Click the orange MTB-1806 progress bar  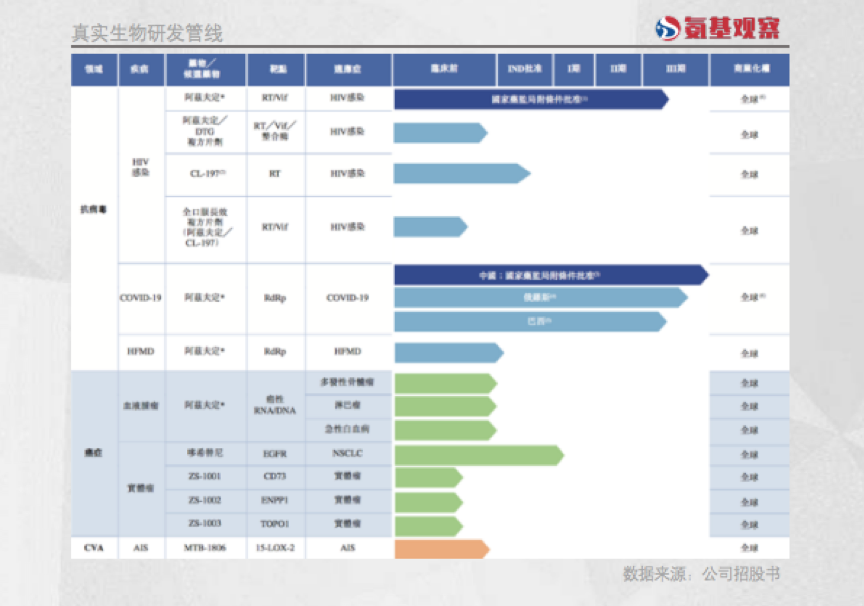pos(441,548)
